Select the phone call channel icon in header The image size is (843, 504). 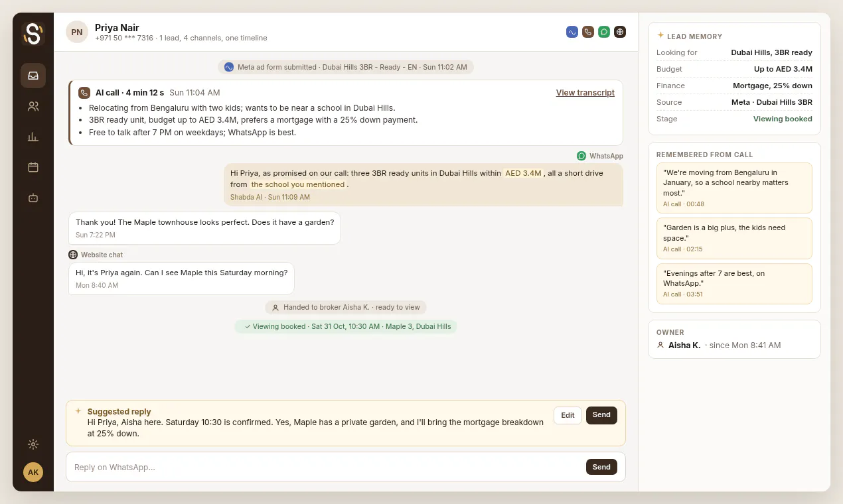588,32
